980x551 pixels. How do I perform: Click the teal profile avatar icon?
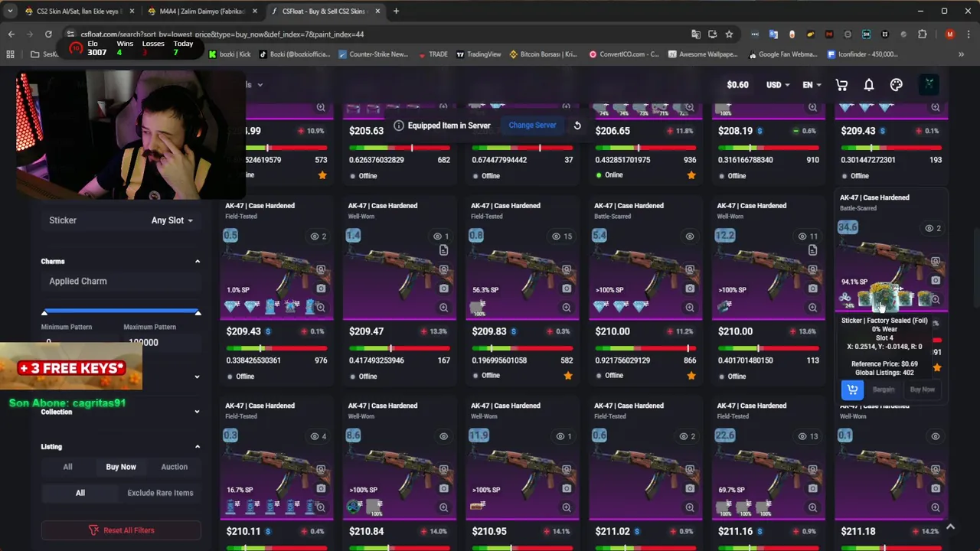(929, 85)
